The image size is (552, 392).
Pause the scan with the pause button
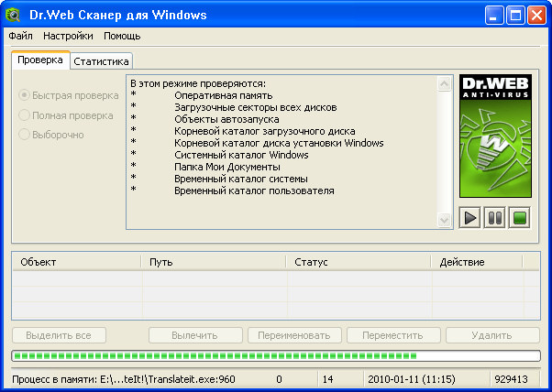[494, 218]
